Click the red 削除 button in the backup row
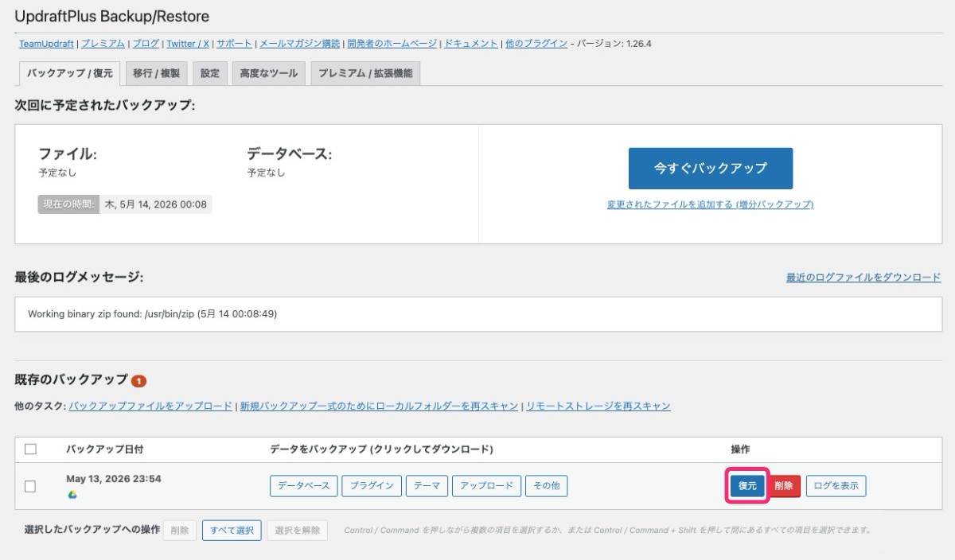This screenshot has width=955, height=560. [784, 486]
